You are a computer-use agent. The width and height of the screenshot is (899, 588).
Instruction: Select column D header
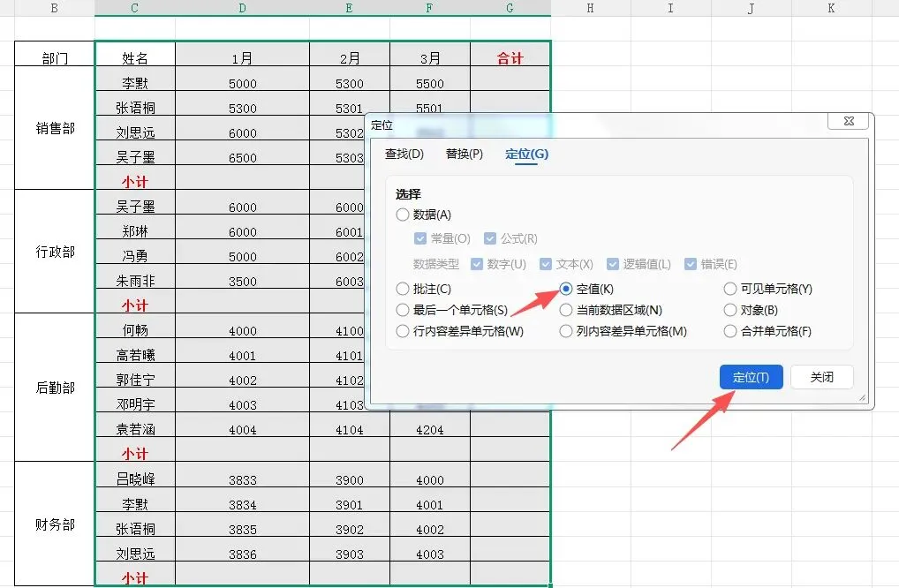coord(243,8)
